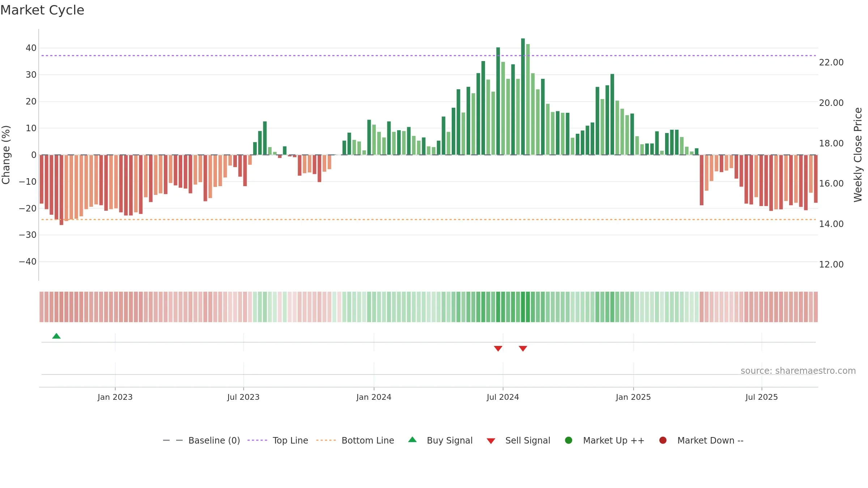Click the 12.00 price axis label
868x488 pixels.
[831, 265]
